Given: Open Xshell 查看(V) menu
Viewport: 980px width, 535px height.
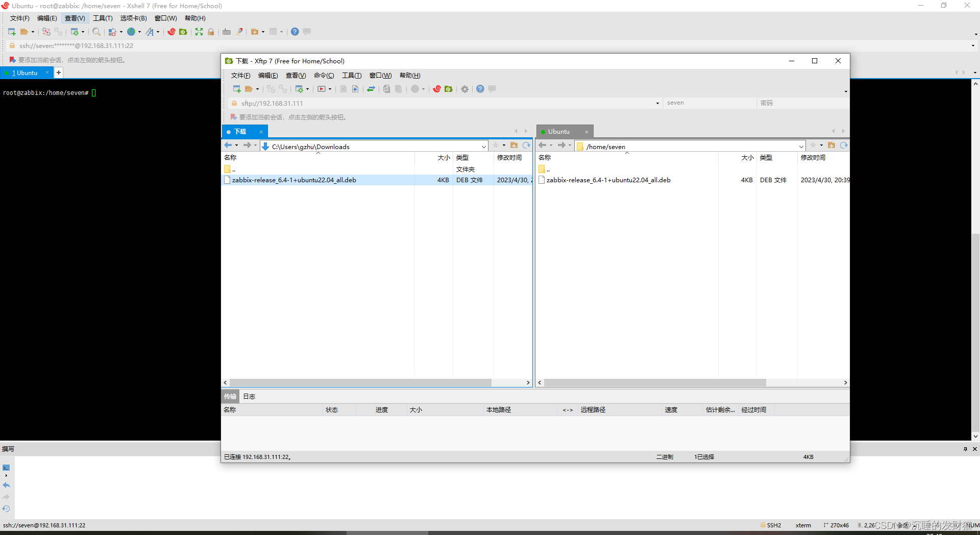Looking at the screenshot, I should tap(75, 18).
